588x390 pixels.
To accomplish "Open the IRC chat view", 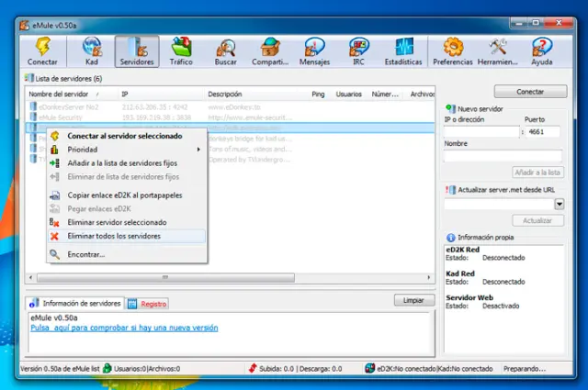I will (359, 52).
